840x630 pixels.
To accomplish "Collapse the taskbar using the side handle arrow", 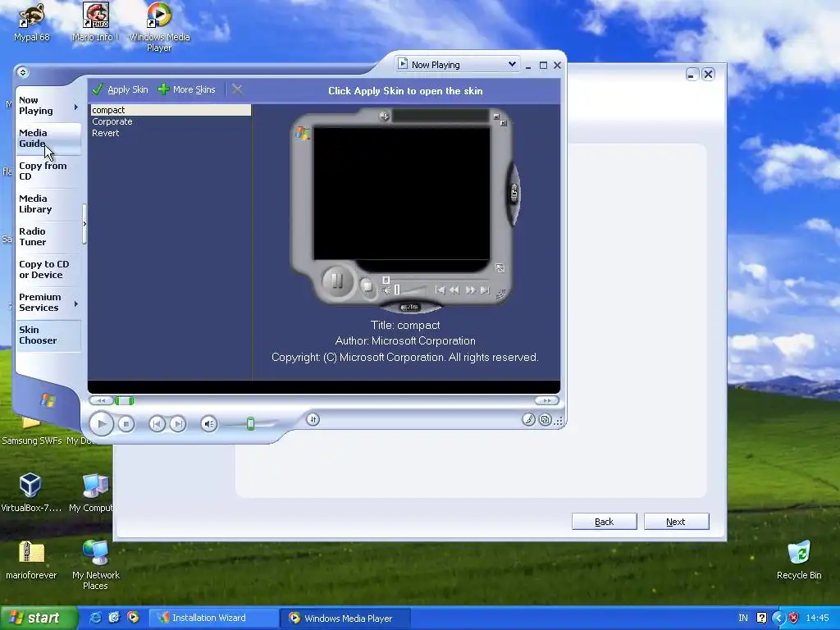I will pyautogui.click(x=84, y=224).
